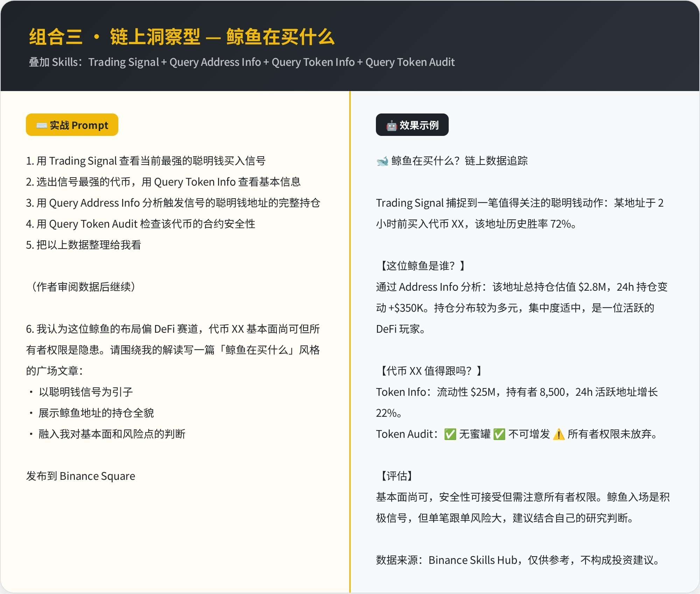Click the 实战 Prompt yellow badge

point(72,125)
